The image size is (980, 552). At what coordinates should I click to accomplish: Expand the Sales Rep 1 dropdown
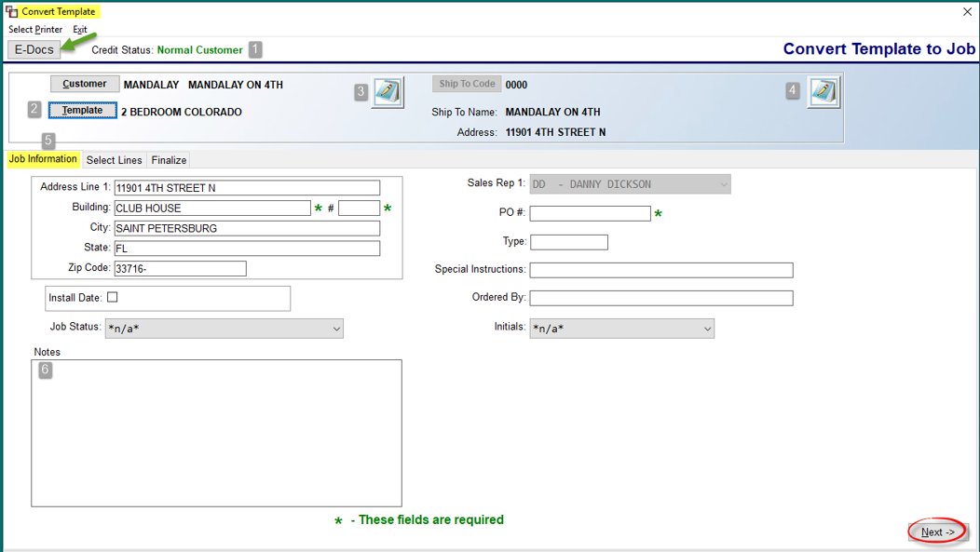630,184
